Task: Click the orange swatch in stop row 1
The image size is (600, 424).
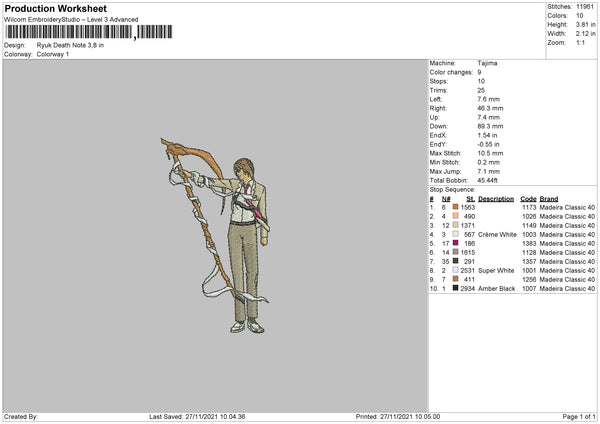Action: click(455, 207)
